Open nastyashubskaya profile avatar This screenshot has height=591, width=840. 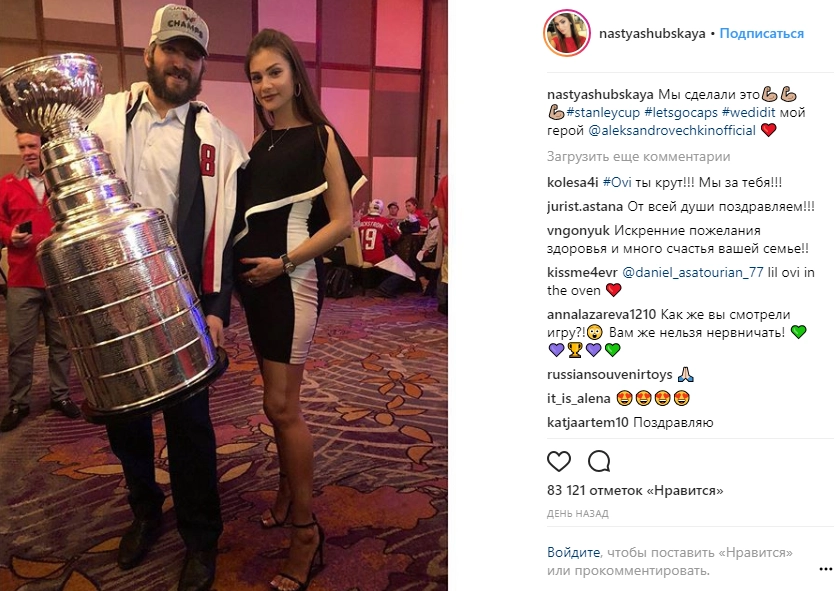tap(567, 33)
